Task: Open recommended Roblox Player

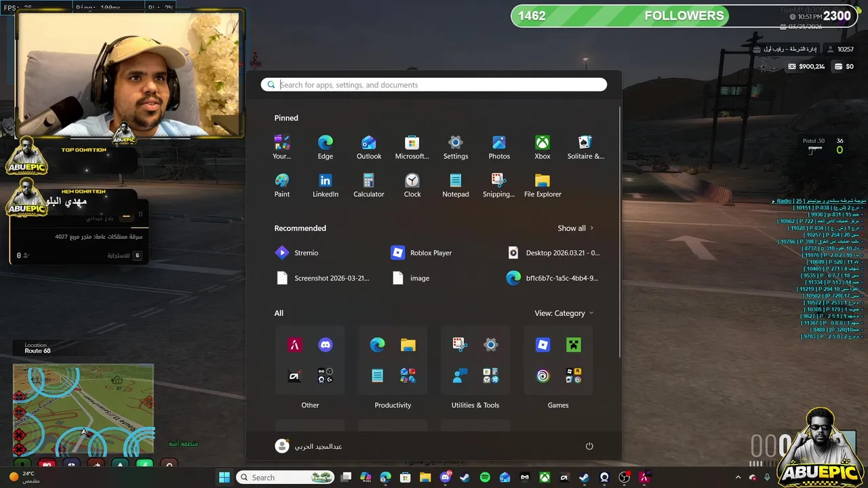Action: [422, 253]
